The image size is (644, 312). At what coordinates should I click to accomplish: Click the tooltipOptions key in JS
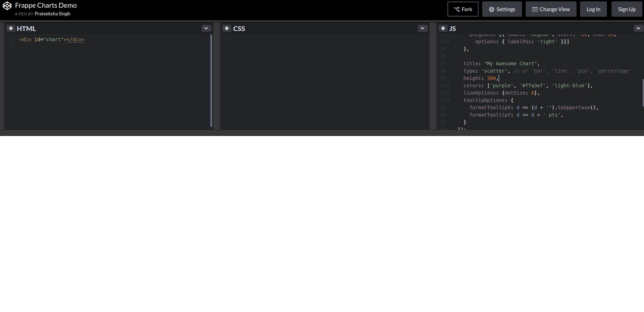tap(484, 100)
